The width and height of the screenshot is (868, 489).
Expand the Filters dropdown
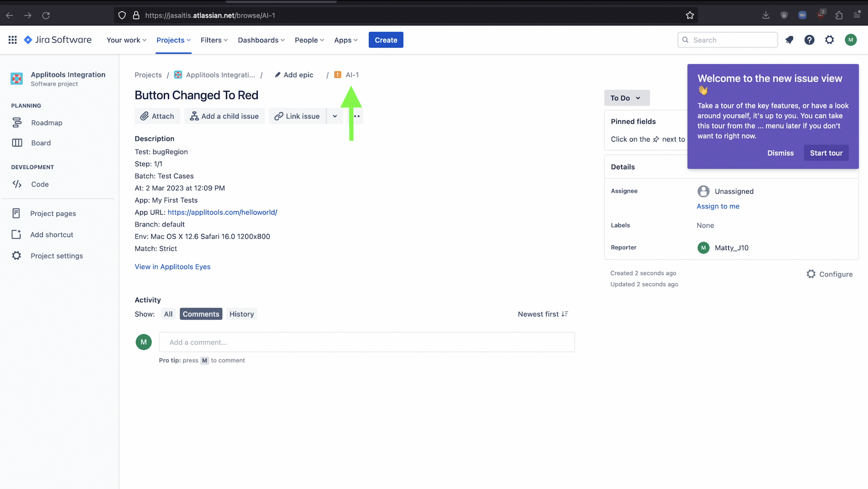pyautogui.click(x=214, y=40)
